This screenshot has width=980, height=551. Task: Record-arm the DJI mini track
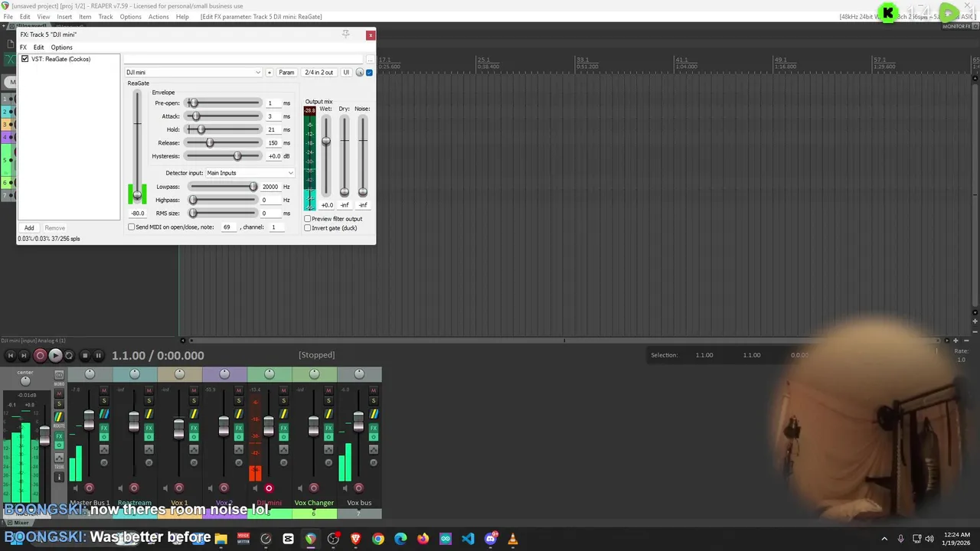pos(269,487)
